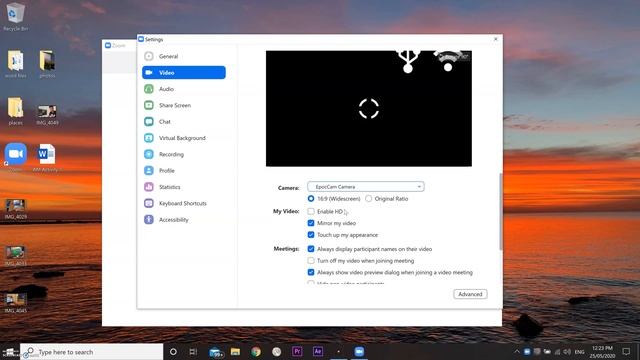Screen dimensions: 640x360
Task: Show hidden system tray icons chevron
Action: (x=517, y=351)
